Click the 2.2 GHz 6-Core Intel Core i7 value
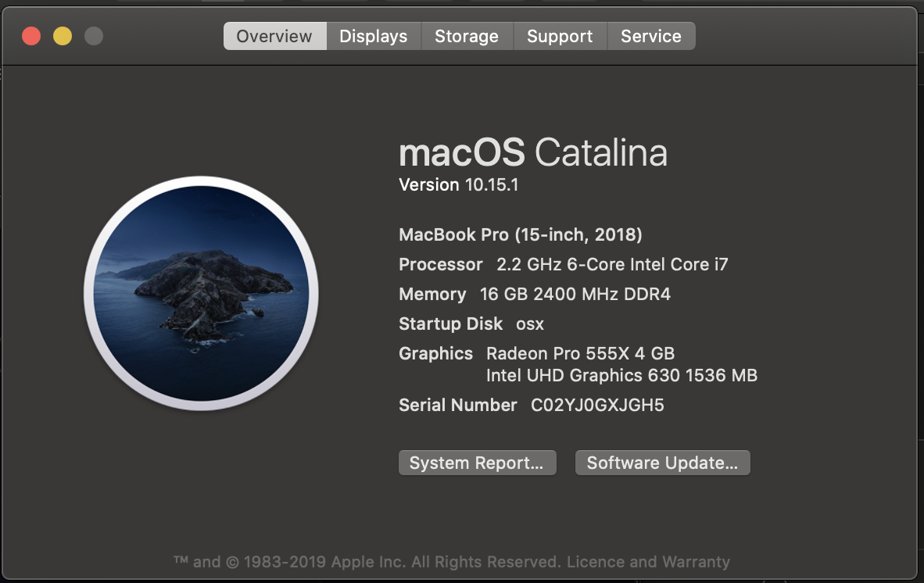Image resolution: width=924 pixels, height=583 pixels. 612,264
